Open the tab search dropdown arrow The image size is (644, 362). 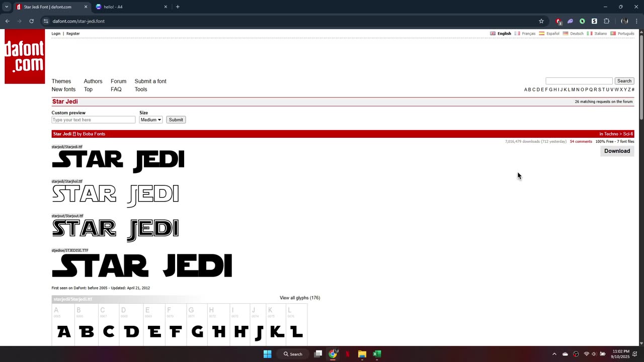pyautogui.click(x=7, y=7)
